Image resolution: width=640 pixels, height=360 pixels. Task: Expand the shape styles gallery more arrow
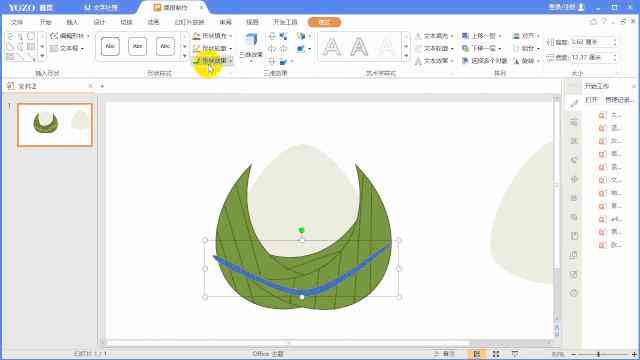click(184, 56)
